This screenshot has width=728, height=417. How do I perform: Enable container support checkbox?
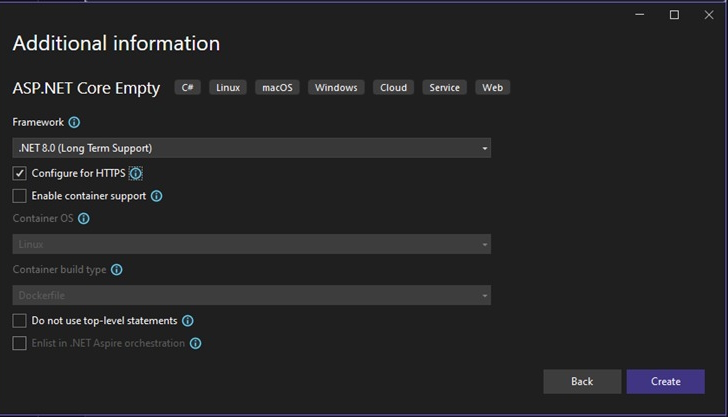(20, 196)
